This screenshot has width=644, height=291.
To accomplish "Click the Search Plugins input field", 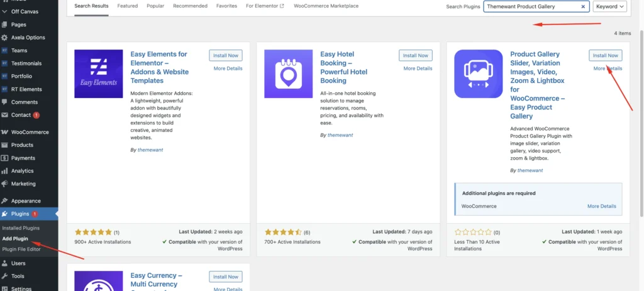I will point(536,6).
